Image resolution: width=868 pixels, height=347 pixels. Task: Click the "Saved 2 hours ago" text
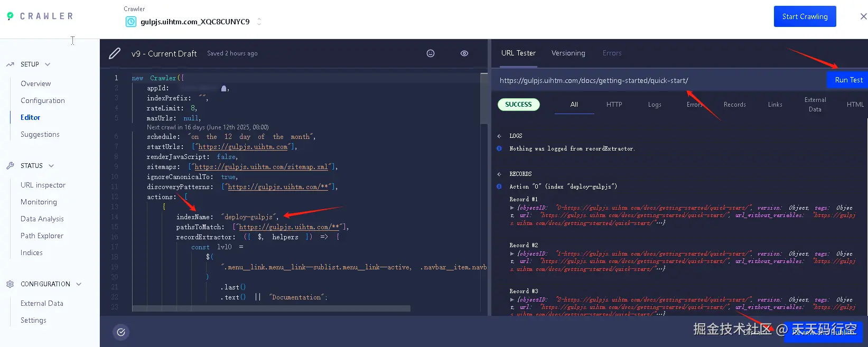(232, 53)
